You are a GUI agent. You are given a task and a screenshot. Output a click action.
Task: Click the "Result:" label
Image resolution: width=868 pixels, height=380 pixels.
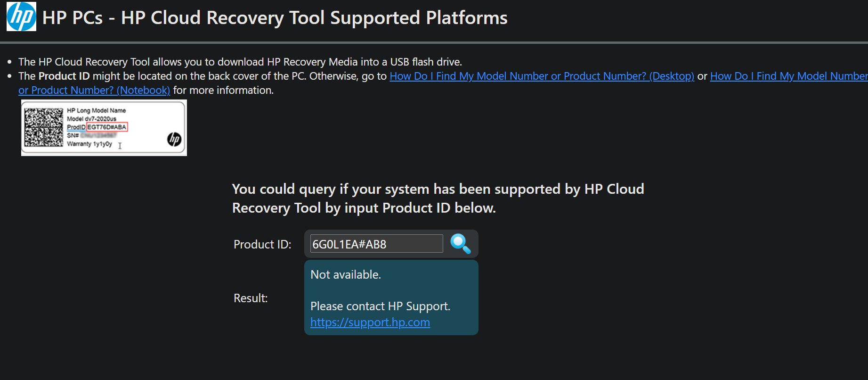coord(251,298)
